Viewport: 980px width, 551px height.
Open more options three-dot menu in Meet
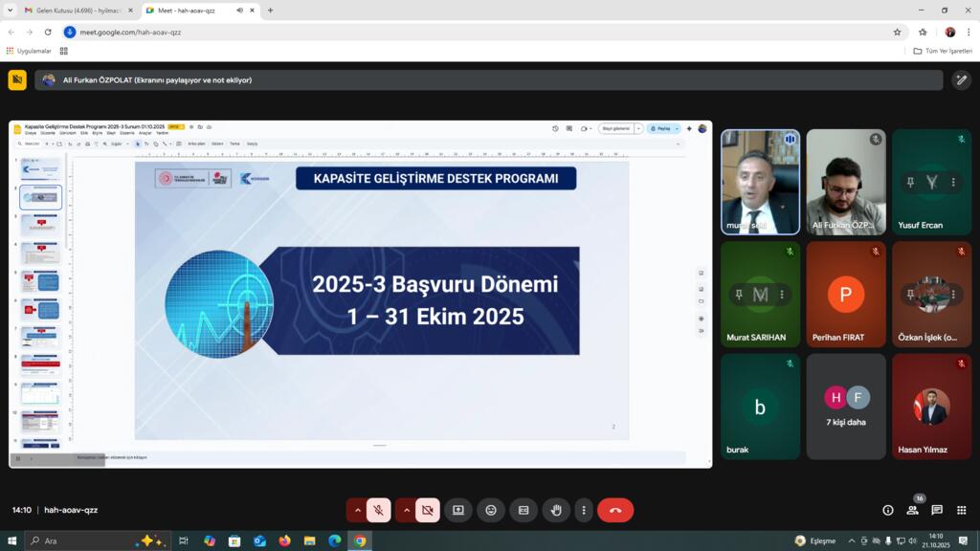(x=584, y=510)
